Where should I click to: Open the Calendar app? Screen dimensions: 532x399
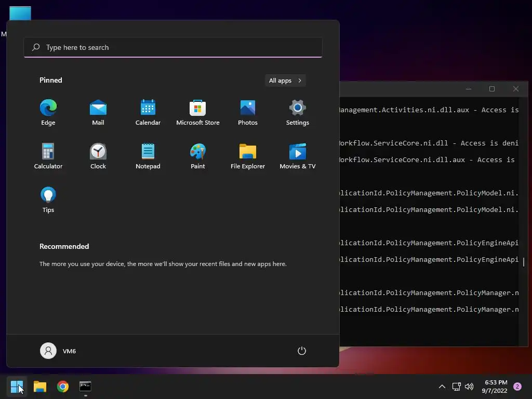pyautogui.click(x=148, y=113)
